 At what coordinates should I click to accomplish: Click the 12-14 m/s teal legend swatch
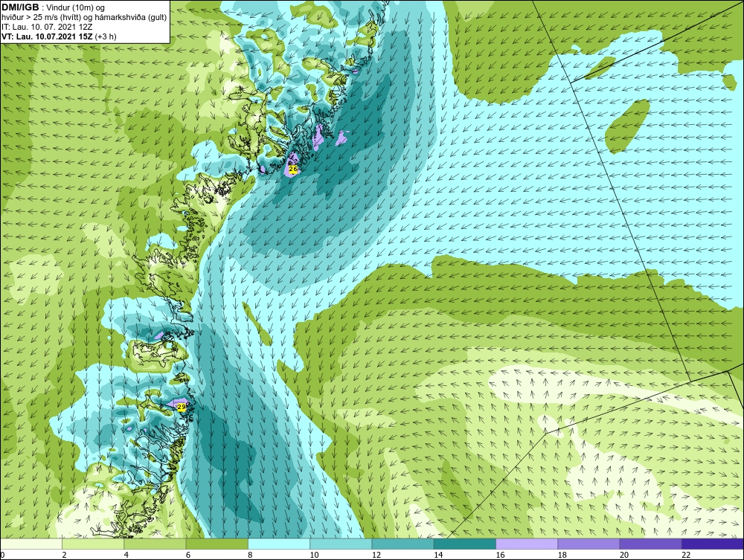coord(403,544)
